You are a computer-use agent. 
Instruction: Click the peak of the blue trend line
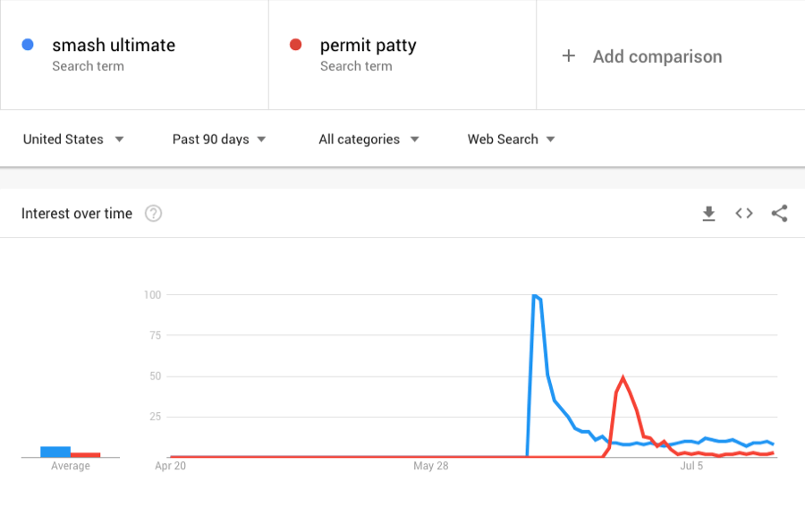point(536,295)
